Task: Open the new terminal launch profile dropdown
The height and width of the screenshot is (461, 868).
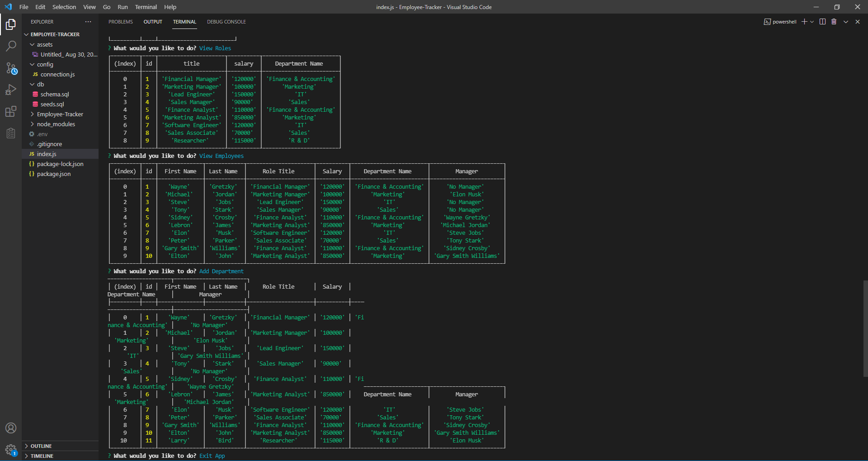Action: coord(812,22)
